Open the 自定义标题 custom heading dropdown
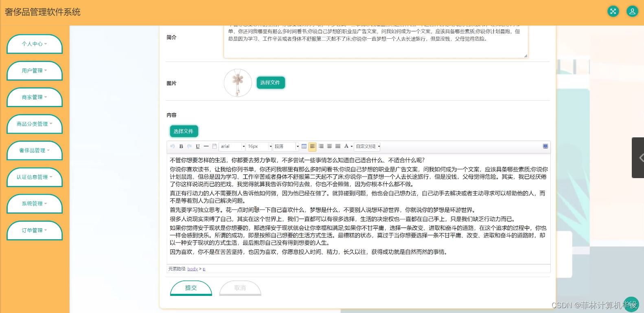Image resolution: width=644 pixels, height=313 pixels. 368,146
